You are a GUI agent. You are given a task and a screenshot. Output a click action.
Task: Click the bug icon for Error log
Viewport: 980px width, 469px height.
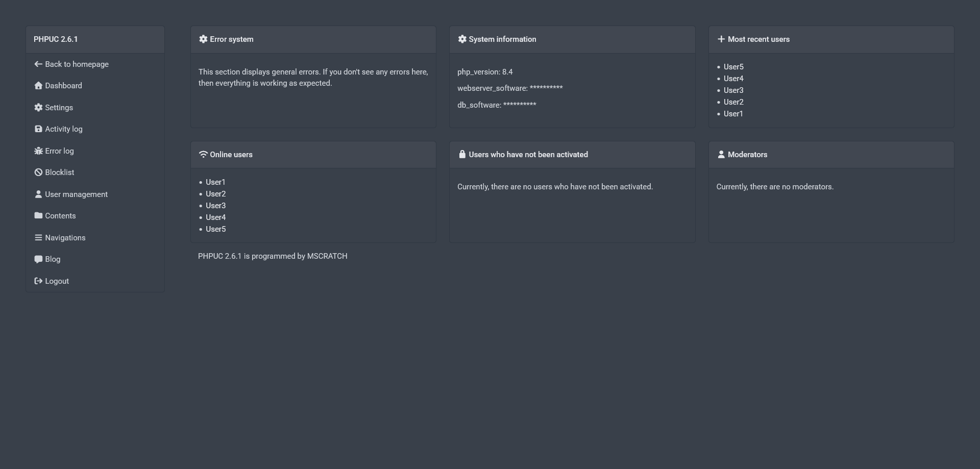(x=38, y=151)
